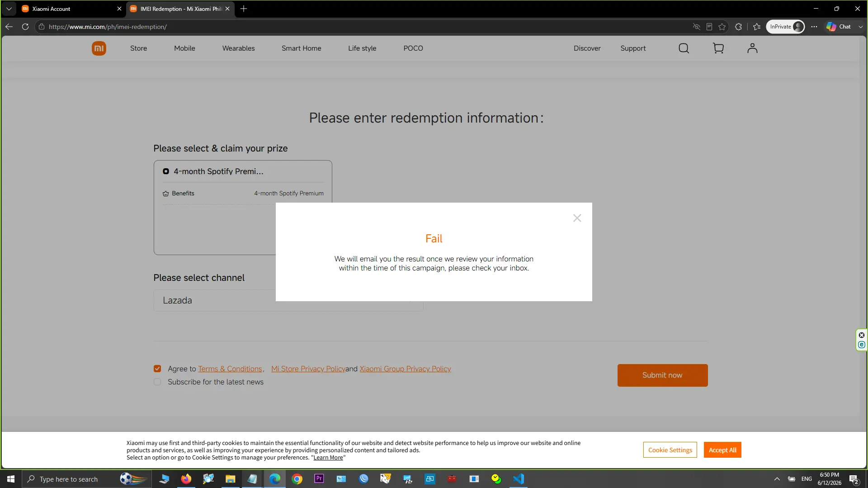Refresh the page with reload icon
868x488 pixels.
point(25,27)
